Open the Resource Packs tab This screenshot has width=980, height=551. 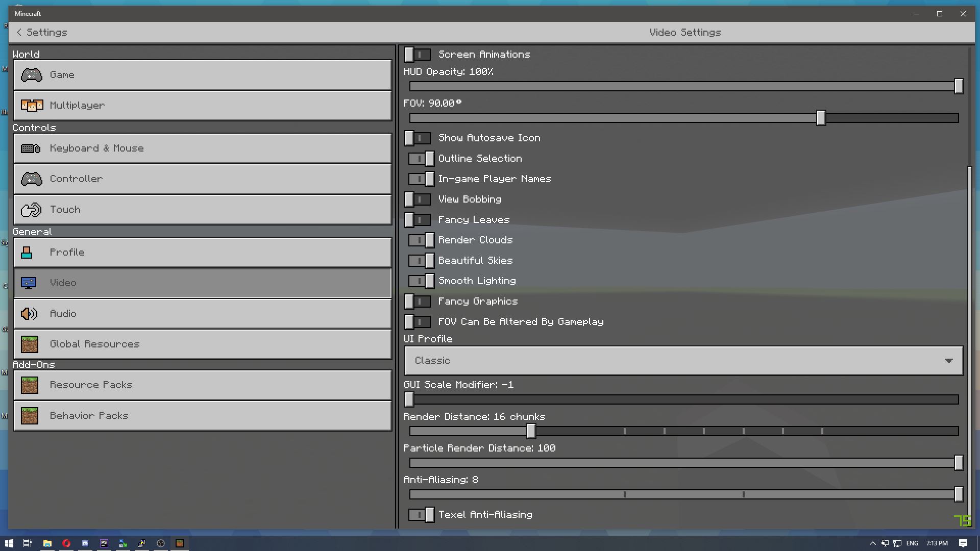pyautogui.click(x=203, y=385)
